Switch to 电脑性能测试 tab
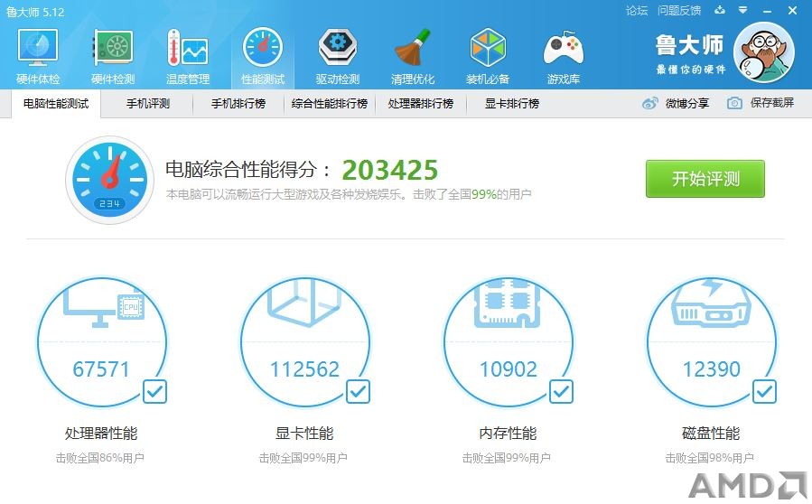812x504 pixels. (56, 104)
